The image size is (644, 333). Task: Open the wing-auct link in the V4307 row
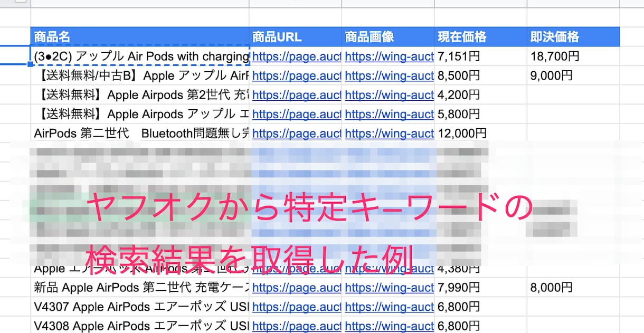[x=390, y=307]
